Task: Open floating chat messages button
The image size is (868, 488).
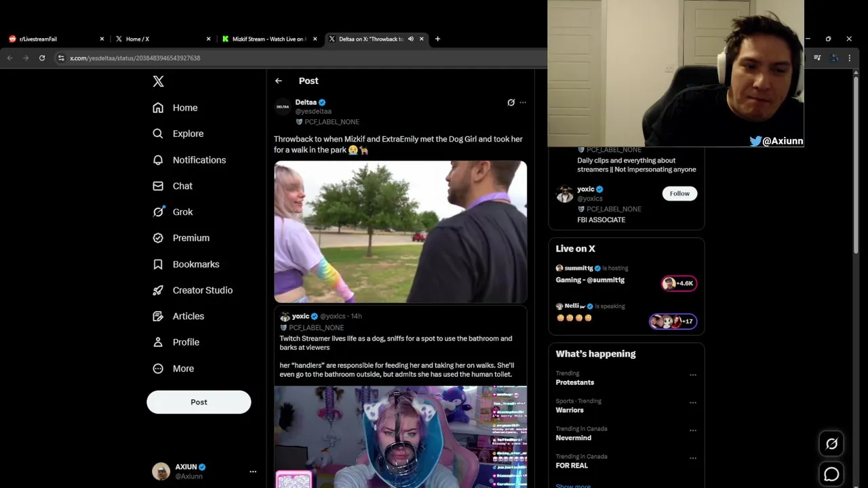Action: point(831,474)
